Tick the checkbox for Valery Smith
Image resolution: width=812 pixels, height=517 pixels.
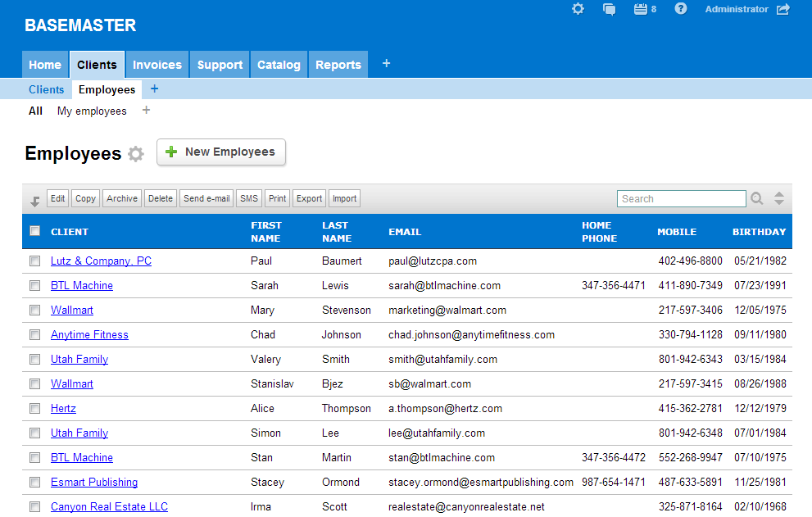pyautogui.click(x=34, y=359)
